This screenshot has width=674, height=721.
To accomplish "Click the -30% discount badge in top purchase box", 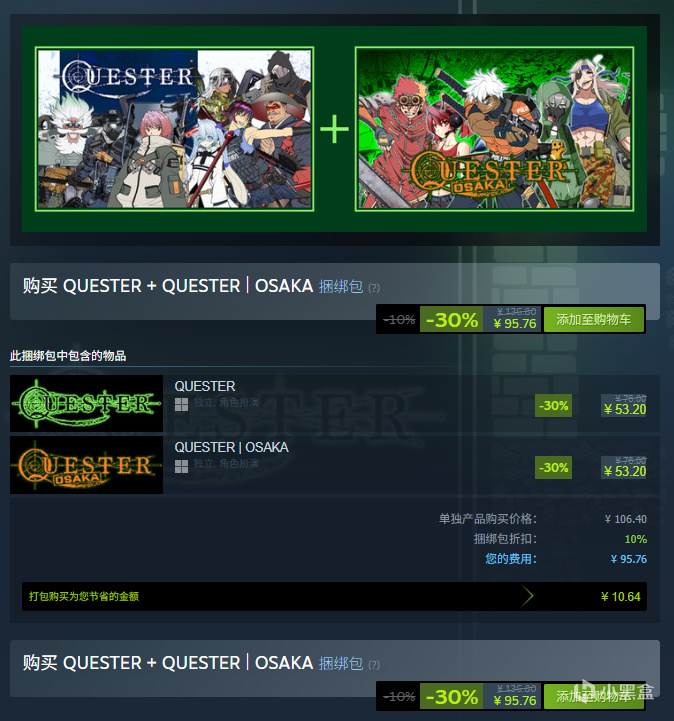I will pyautogui.click(x=451, y=319).
